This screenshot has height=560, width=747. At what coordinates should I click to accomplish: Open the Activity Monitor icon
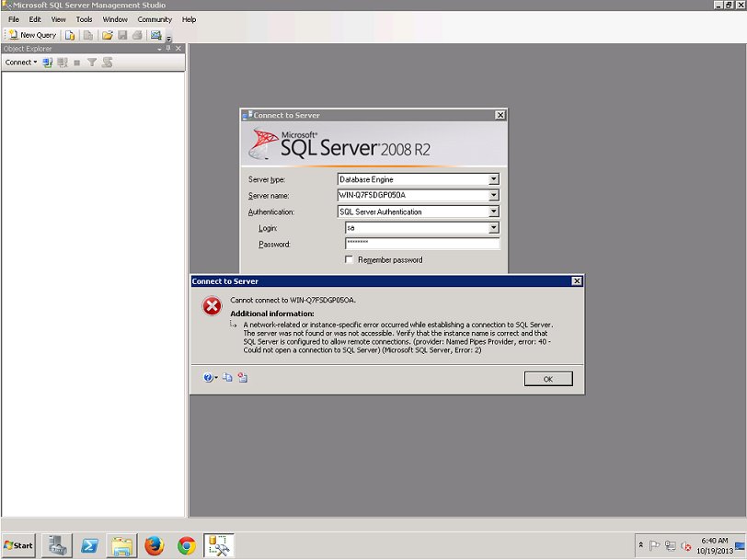point(155,35)
